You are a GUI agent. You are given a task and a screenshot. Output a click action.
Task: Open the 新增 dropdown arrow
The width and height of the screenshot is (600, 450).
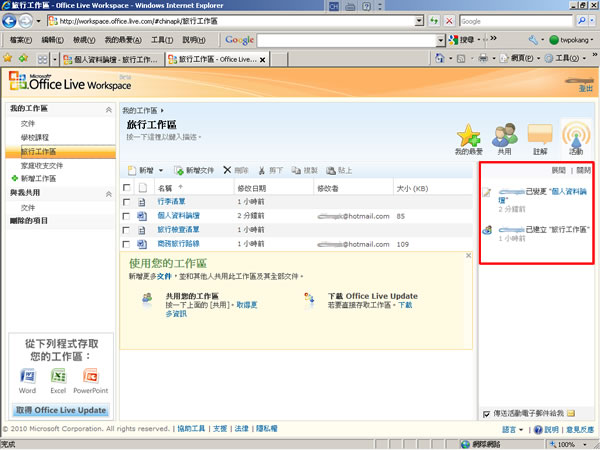tap(161, 171)
